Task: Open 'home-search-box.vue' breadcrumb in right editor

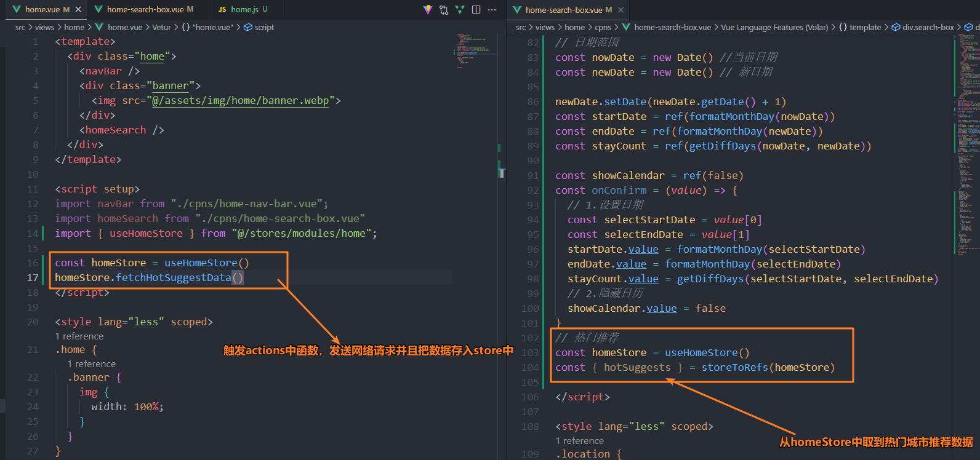Action: [672, 27]
